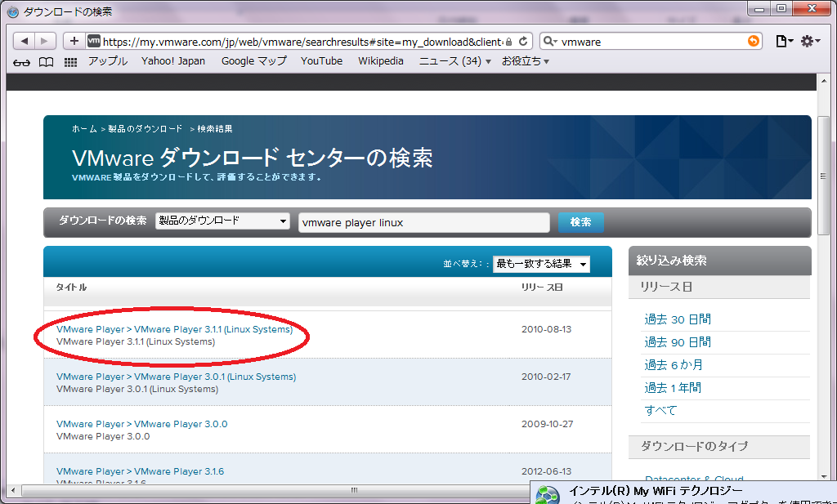
Task: Click the vertical scrollbar down arrow
Action: tap(823, 477)
